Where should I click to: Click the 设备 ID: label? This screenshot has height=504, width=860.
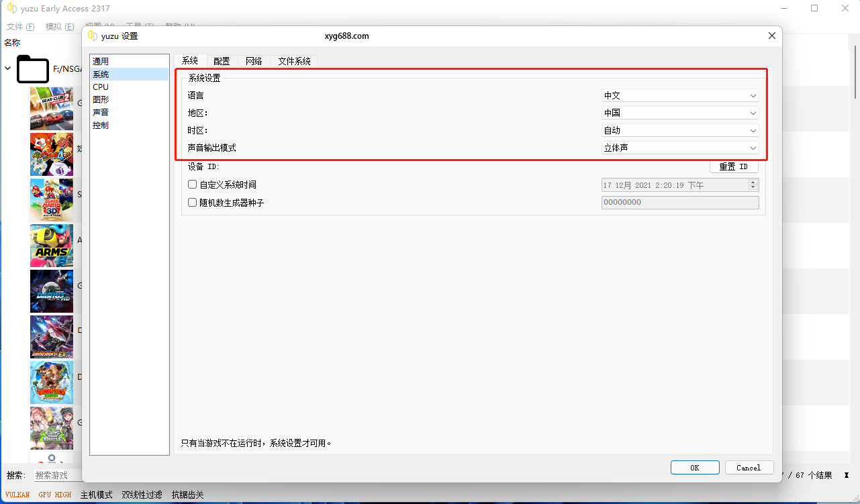click(204, 166)
